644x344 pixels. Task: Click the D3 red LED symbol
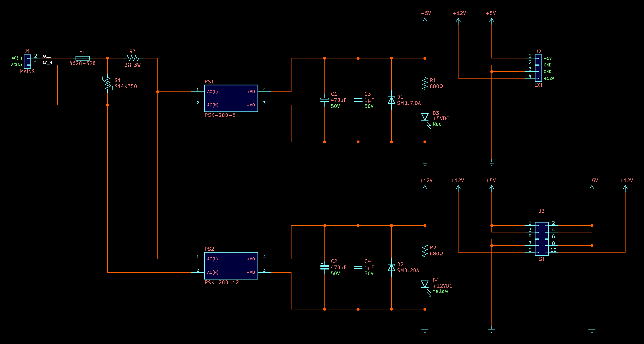click(x=424, y=117)
